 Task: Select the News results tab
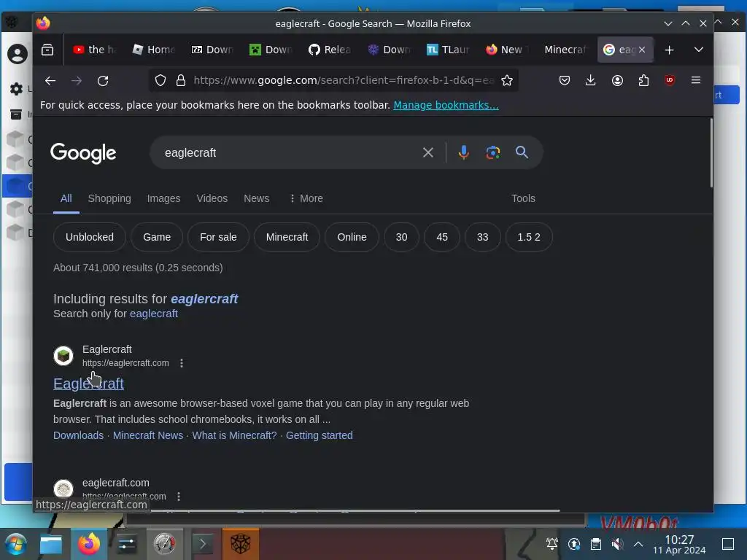click(x=256, y=198)
